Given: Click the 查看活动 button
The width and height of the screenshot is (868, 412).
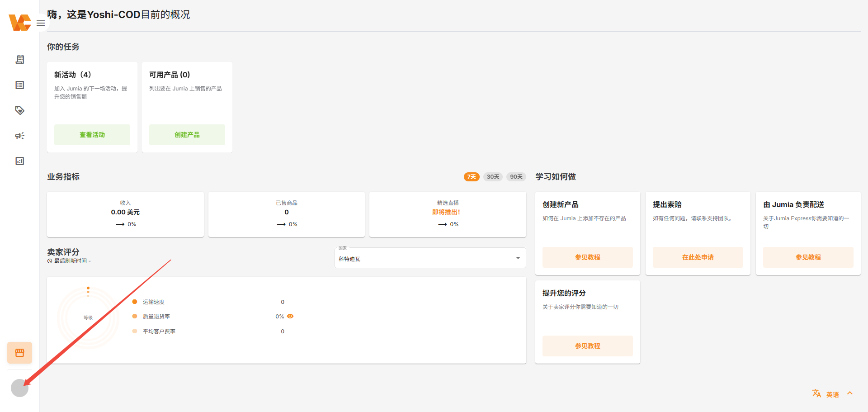Looking at the screenshot, I should pos(92,135).
